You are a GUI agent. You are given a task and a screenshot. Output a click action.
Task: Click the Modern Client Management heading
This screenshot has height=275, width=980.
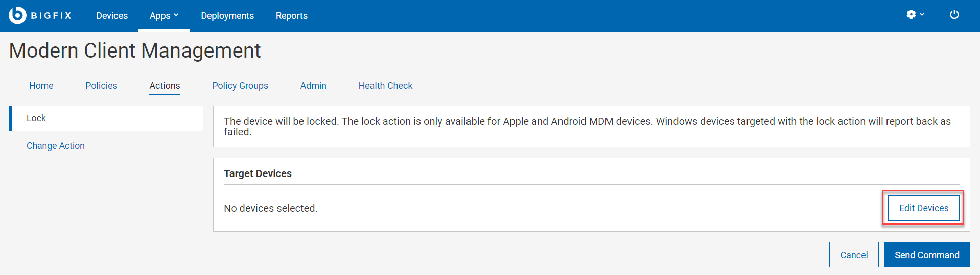coord(135,51)
